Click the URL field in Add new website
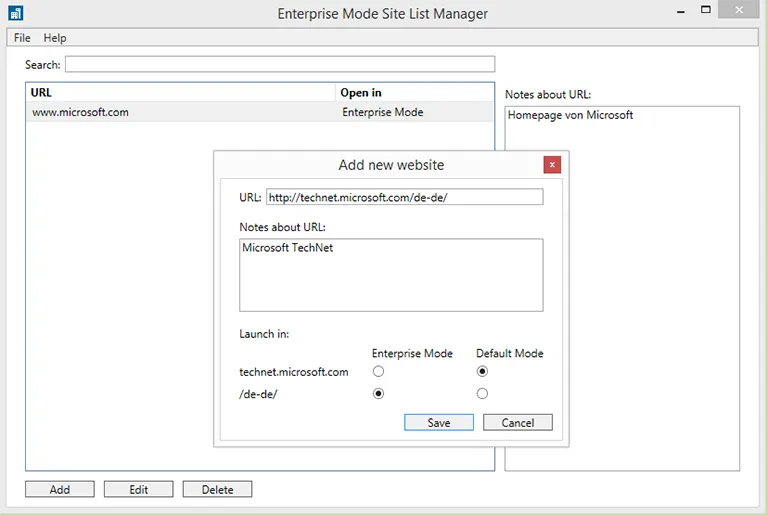The image size is (768, 515). tap(405, 197)
